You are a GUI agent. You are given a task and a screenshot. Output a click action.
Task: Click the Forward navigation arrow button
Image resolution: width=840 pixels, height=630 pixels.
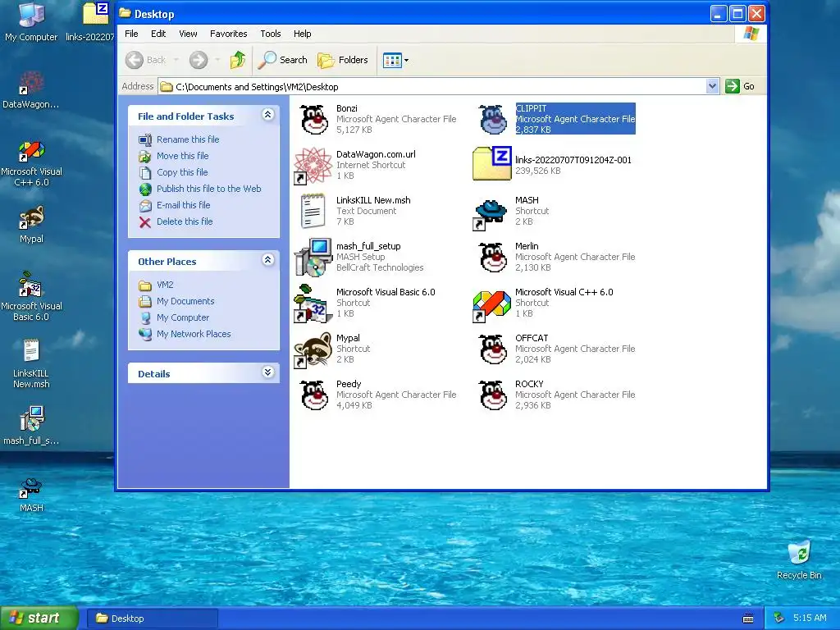pos(199,60)
